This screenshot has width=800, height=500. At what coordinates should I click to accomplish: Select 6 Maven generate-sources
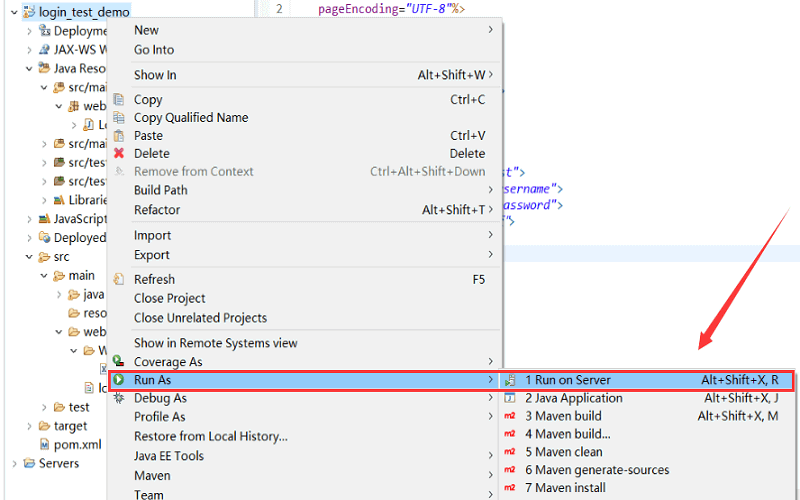(x=647, y=469)
